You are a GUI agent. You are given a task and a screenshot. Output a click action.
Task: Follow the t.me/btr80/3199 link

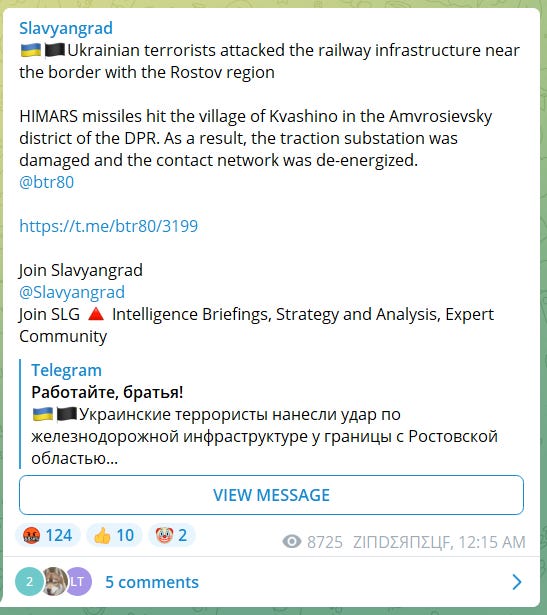click(109, 226)
